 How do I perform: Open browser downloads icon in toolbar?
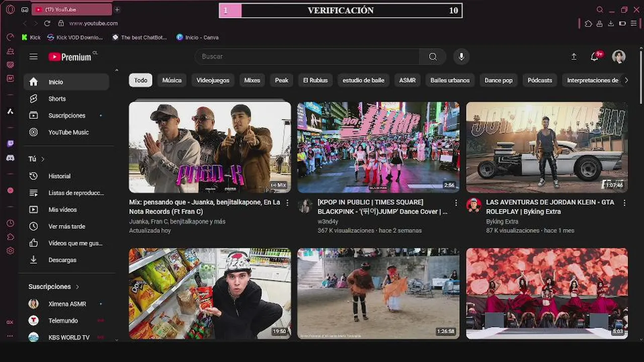point(611,23)
